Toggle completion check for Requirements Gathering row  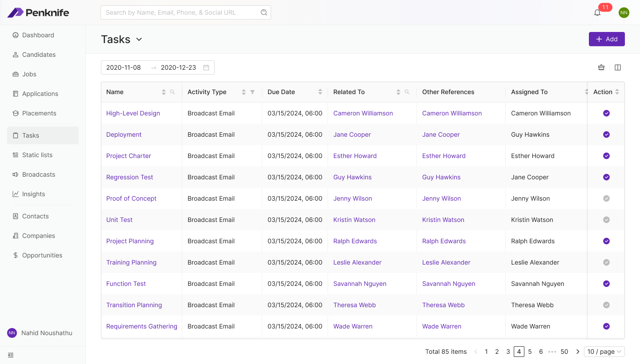tap(606, 326)
